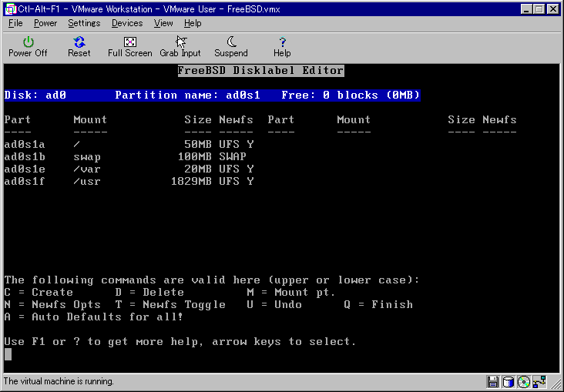Click the /var mount point text
Image resolution: width=564 pixels, height=392 pixels.
pyautogui.click(x=87, y=169)
